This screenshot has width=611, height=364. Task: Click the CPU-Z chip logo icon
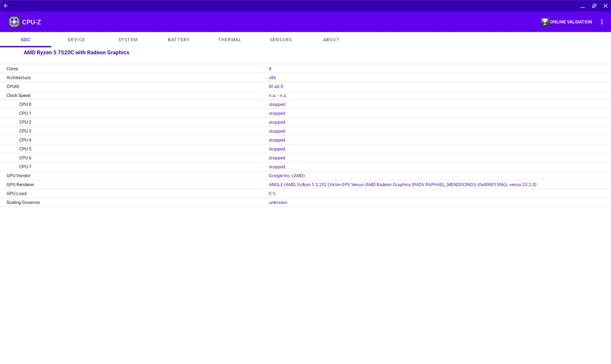14,22
